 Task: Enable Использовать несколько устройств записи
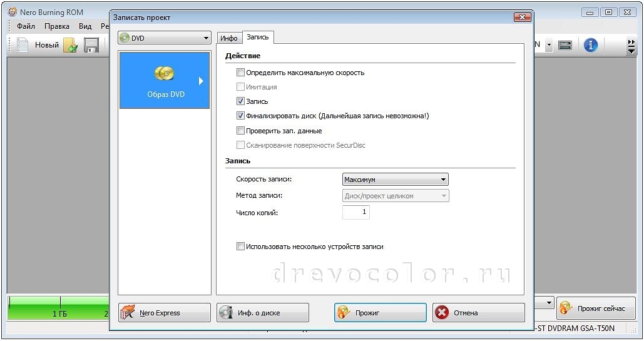pyautogui.click(x=240, y=247)
